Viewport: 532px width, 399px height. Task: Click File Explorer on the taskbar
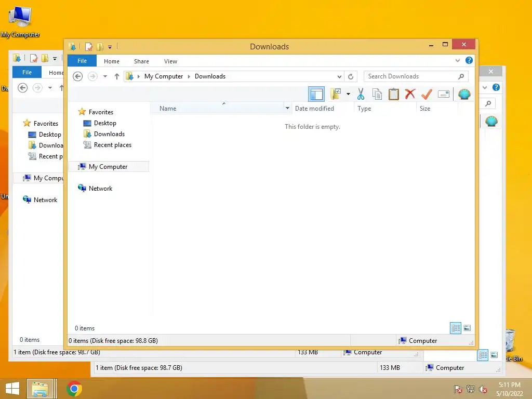(x=40, y=389)
